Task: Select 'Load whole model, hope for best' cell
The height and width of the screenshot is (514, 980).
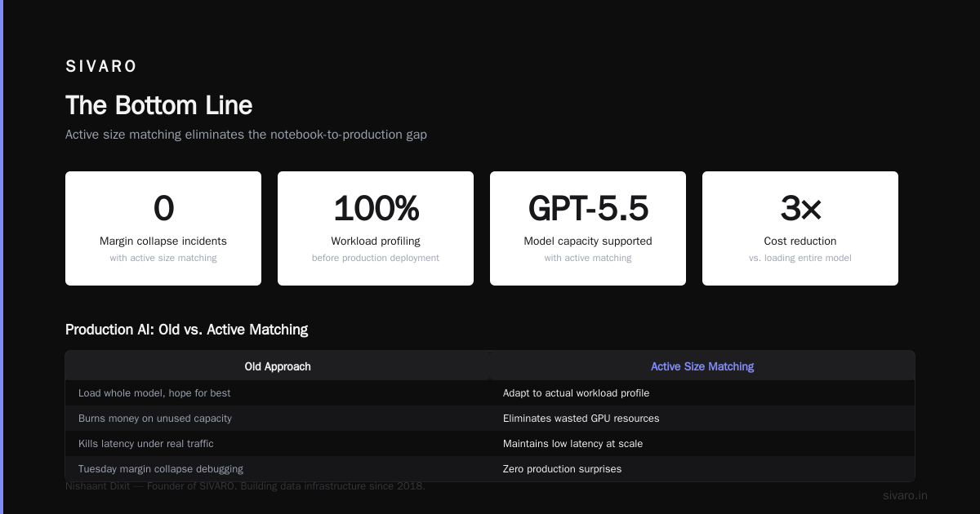Action: click(x=278, y=393)
